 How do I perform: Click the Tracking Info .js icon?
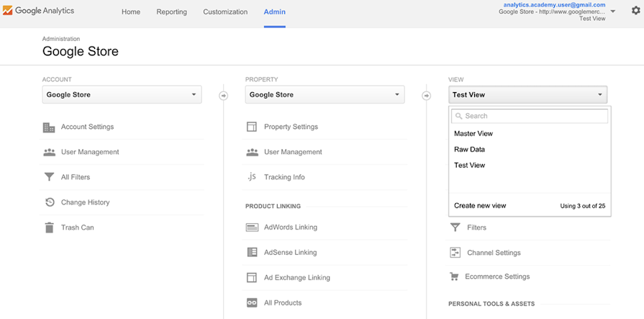pyautogui.click(x=252, y=177)
